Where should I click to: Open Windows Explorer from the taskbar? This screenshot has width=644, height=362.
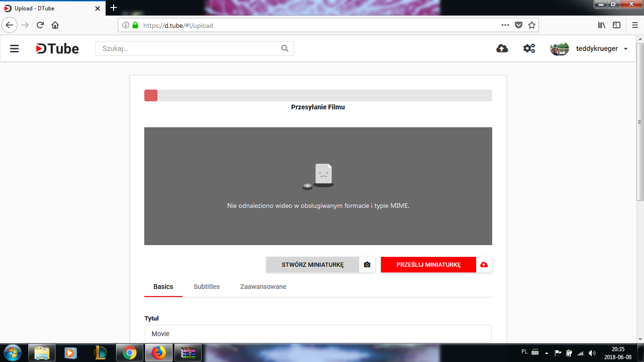42,353
